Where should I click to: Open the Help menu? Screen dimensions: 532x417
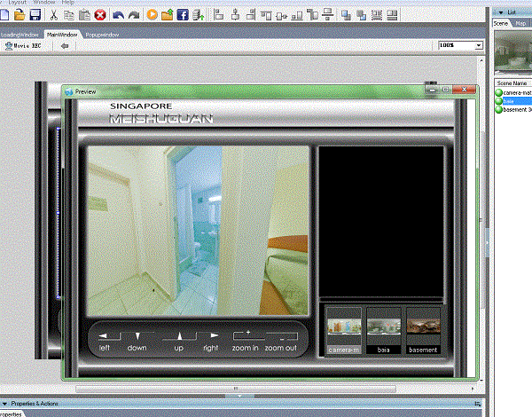[x=68, y=2]
